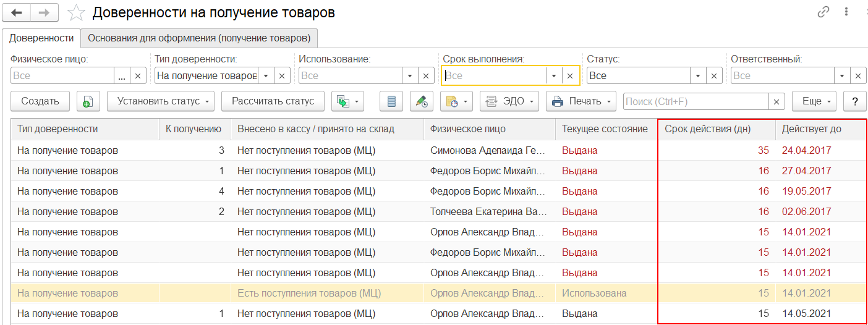The height and width of the screenshot is (325, 868).
Task: Click the forward navigation arrow
Action: (45, 12)
